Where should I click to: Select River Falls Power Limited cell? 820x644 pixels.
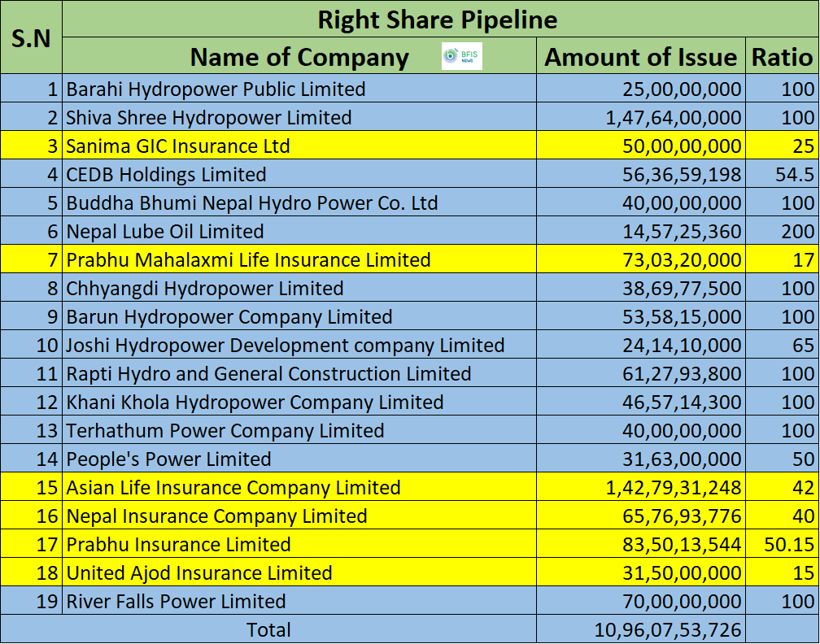point(299,601)
